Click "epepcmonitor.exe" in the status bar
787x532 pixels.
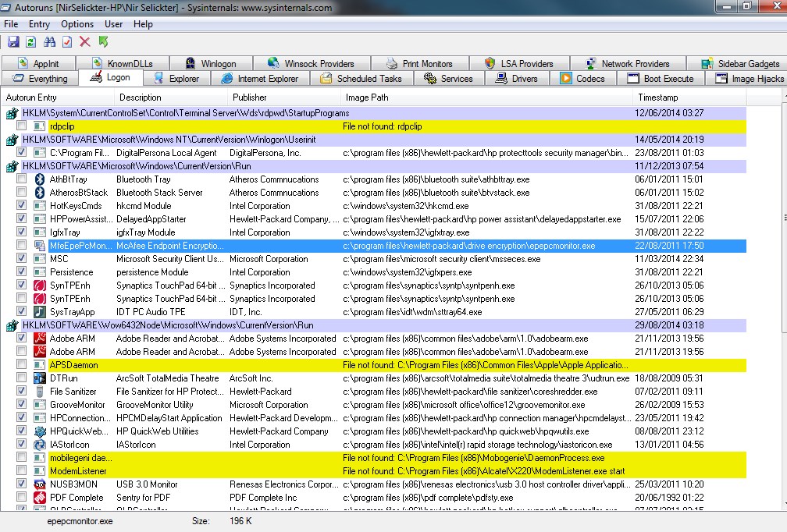(80, 522)
